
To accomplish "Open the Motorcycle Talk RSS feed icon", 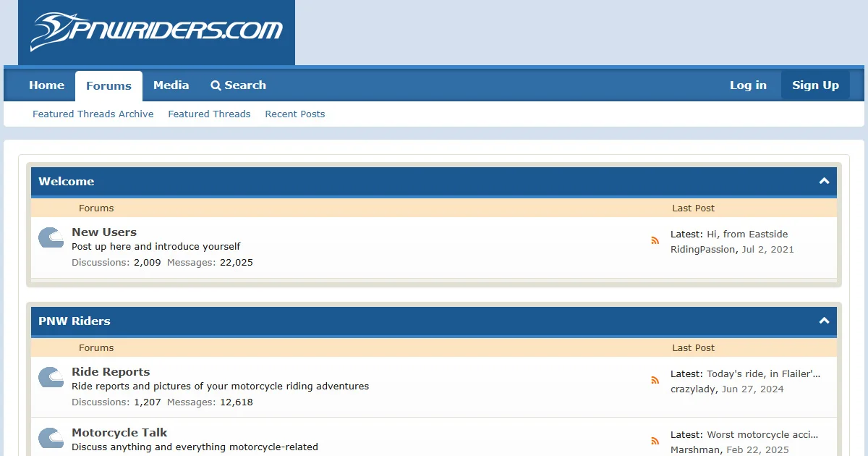I will point(655,441).
